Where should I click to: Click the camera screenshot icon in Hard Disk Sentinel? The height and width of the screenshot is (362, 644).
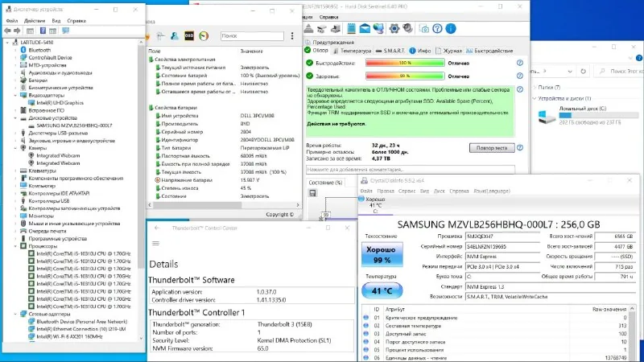(424, 29)
